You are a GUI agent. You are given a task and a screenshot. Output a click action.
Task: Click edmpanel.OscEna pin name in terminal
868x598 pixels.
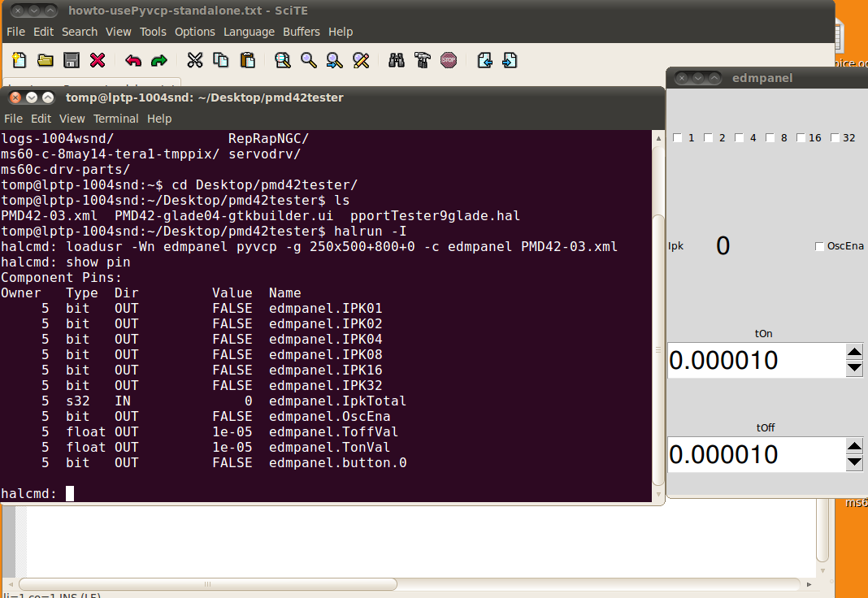pos(330,417)
